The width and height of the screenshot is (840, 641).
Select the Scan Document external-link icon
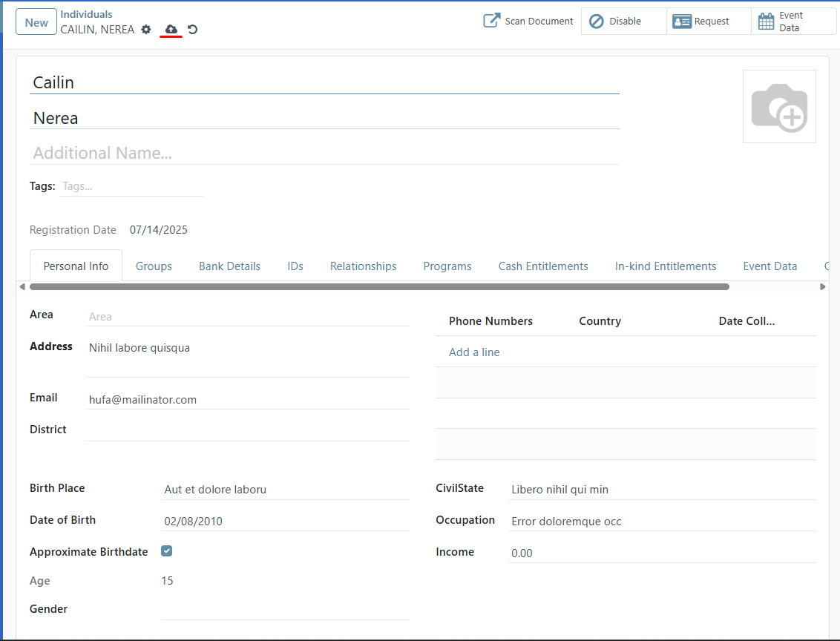(490, 21)
